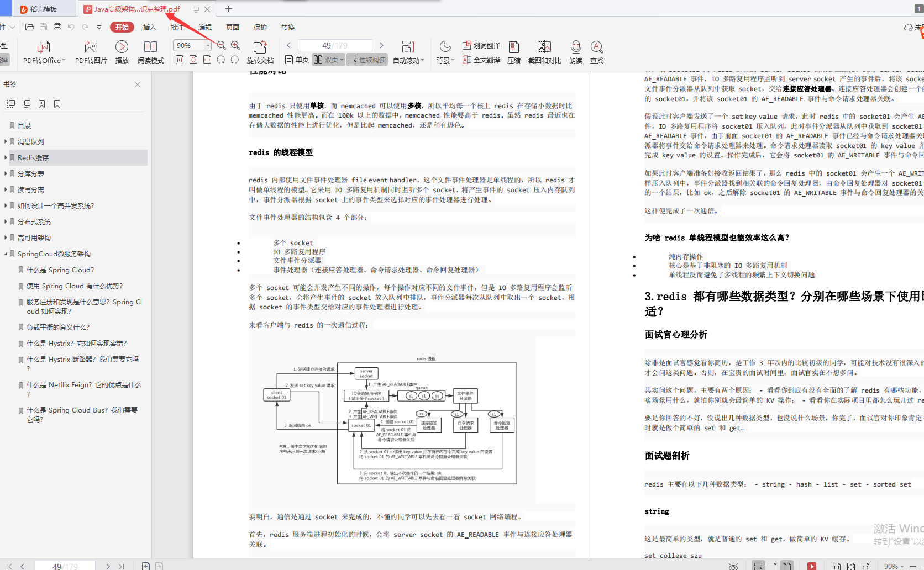
Task: Toggle single page icon in status bar
Action: tap(773, 566)
